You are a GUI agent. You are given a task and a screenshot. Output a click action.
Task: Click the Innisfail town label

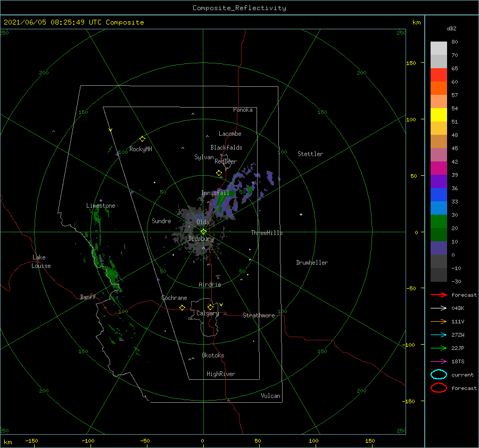click(215, 193)
